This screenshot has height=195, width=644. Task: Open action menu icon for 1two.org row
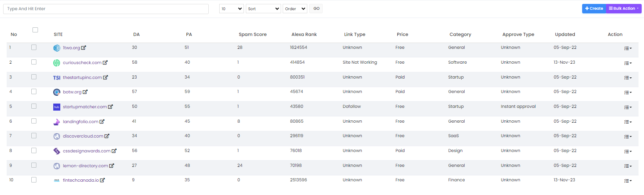(x=628, y=48)
